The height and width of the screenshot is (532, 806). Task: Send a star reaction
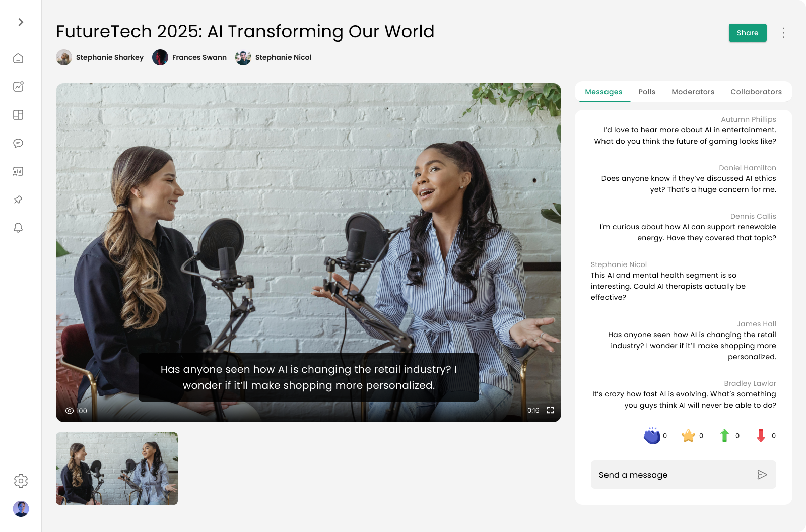(688, 436)
